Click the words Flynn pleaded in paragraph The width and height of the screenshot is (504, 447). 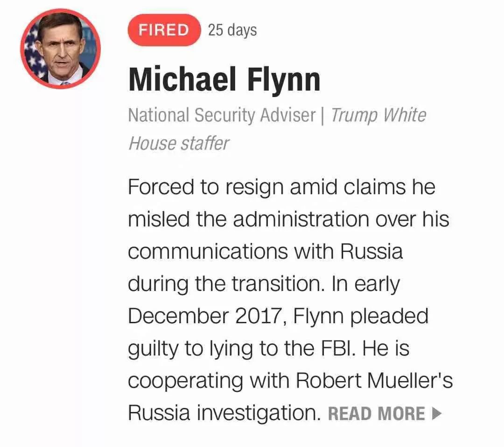pos(361,316)
